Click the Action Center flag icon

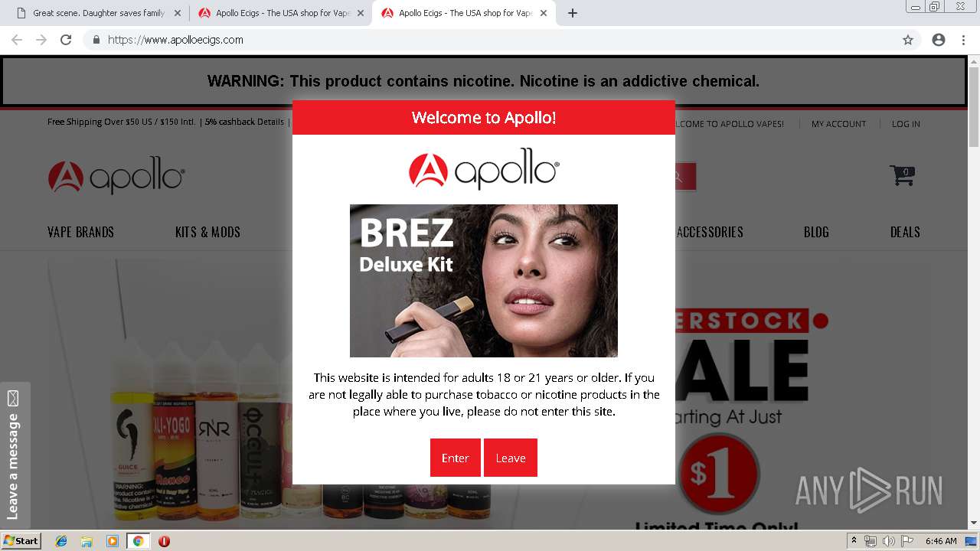click(907, 541)
